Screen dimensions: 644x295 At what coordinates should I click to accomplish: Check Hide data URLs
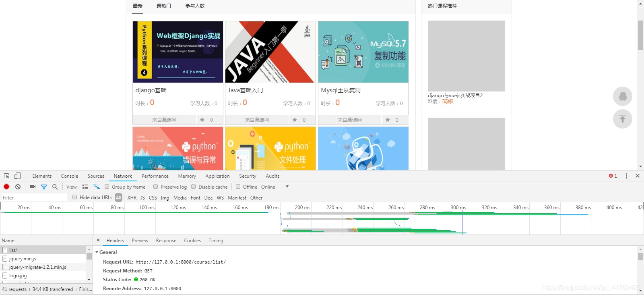tap(75, 197)
